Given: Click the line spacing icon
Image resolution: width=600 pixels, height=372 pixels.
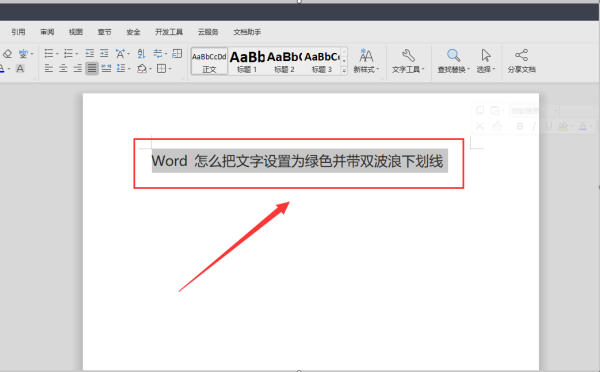Looking at the screenshot, I should coord(121,69).
